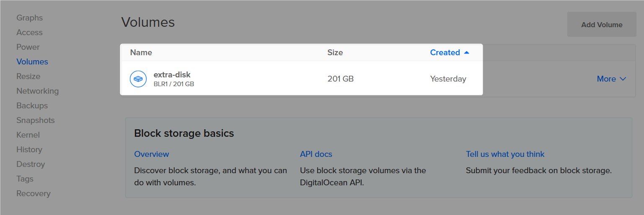View History from the sidebar
Screen dimensions: 644x215
click(29, 150)
